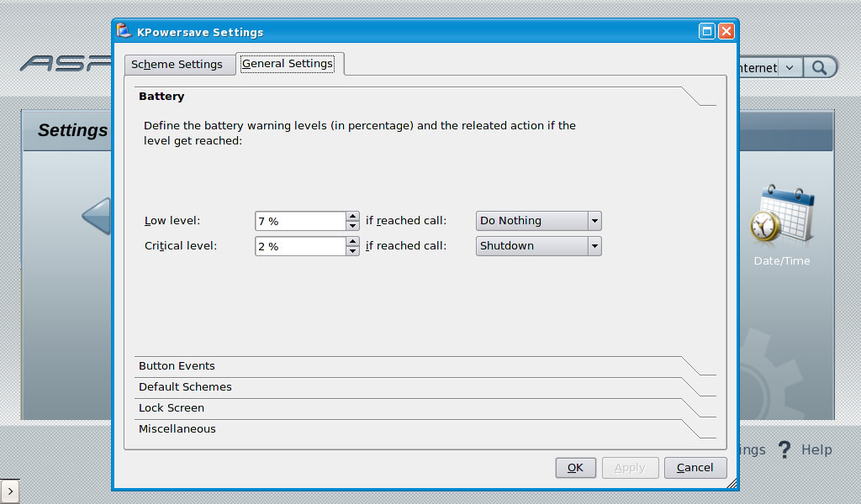Open the Internet dropdown in the background window
Viewport: 861px width, 504px height.
pyautogui.click(x=789, y=68)
